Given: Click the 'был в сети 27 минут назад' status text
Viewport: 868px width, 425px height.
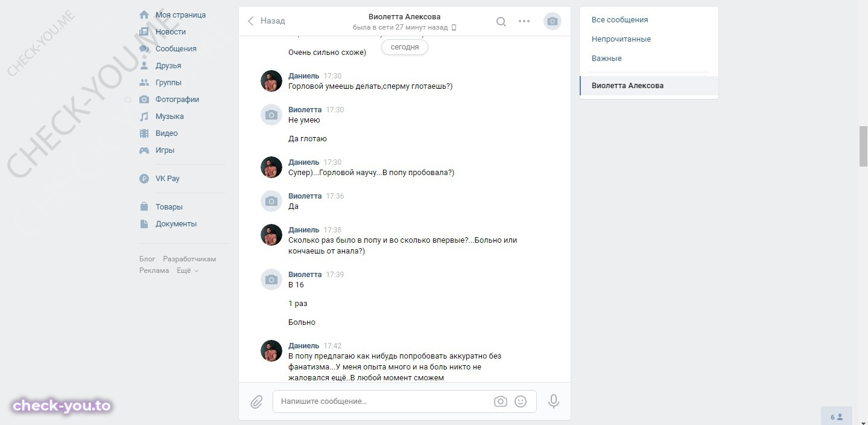Looking at the screenshot, I should pyautogui.click(x=401, y=27).
